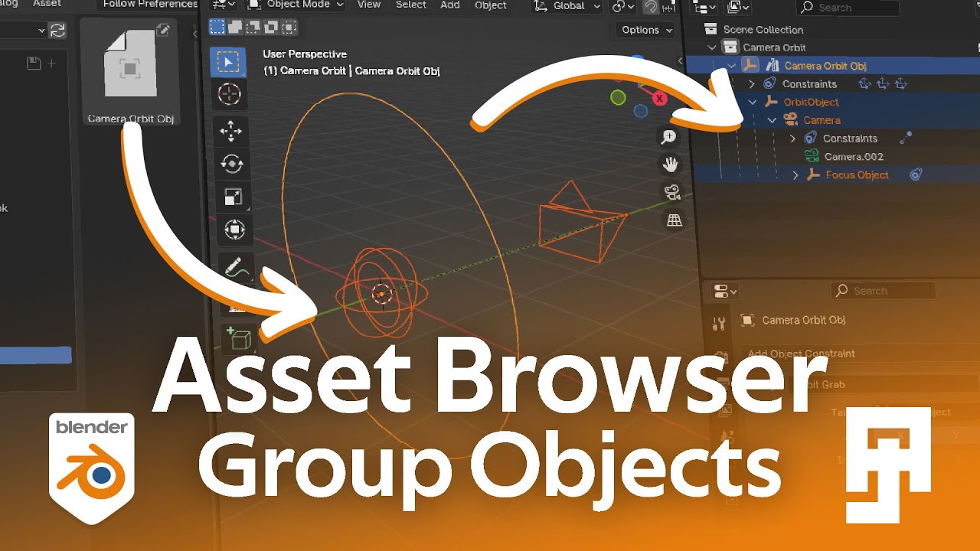Toggle camera view using camera gizmo
This screenshot has width=980, height=551.
pyautogui.click(x=673, y=192)
